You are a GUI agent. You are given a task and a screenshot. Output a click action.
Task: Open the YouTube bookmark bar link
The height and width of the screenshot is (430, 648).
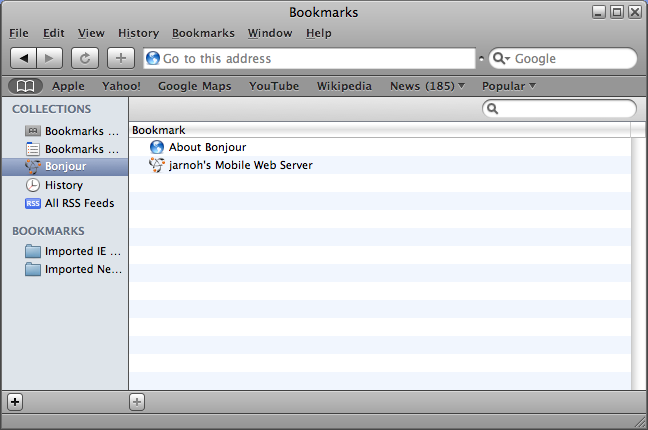274,86
